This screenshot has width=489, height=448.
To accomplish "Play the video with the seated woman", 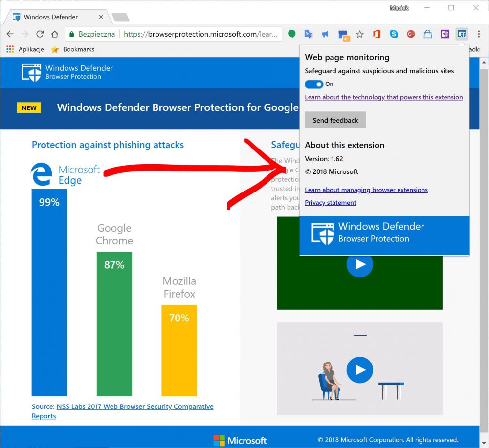I will pos(359,370).
